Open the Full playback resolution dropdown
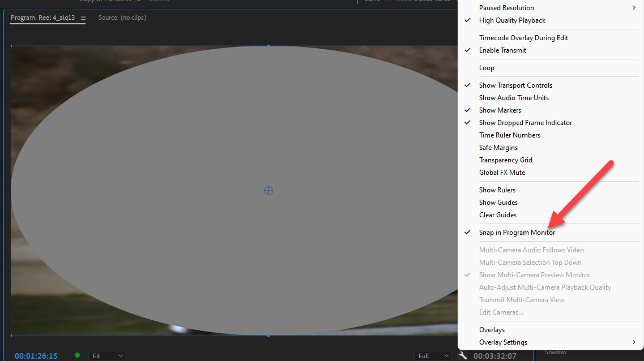Screen dimensions: 644x361 [433, 355]
